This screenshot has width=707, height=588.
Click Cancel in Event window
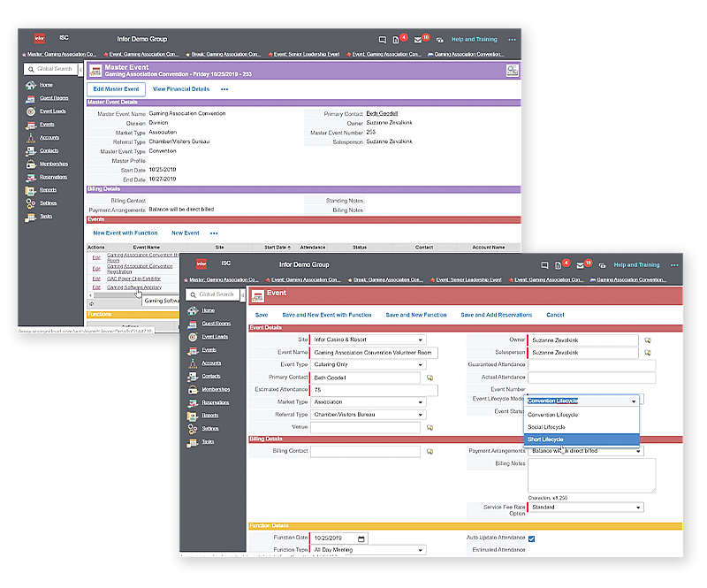555,315
